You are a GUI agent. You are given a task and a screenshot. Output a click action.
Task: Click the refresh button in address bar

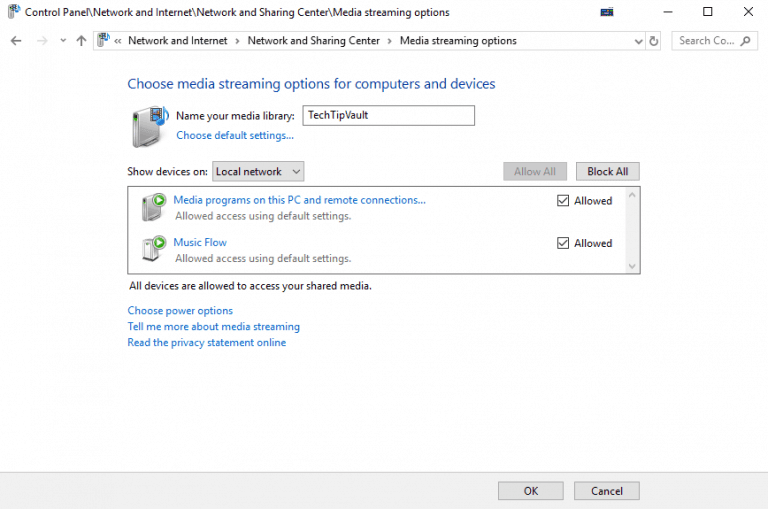pos(654,41)
